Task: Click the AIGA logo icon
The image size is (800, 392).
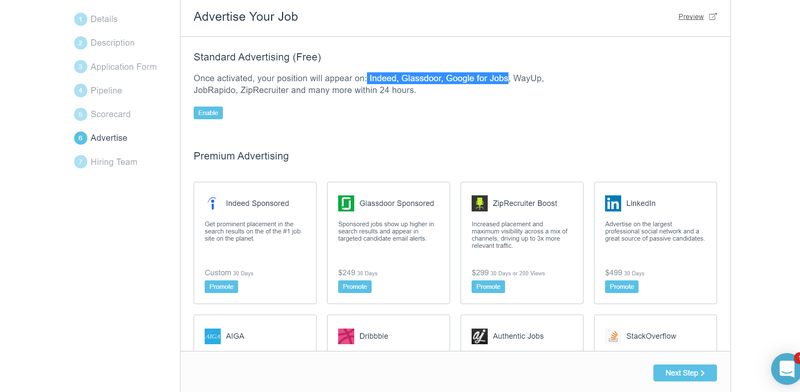Action: 213,336
